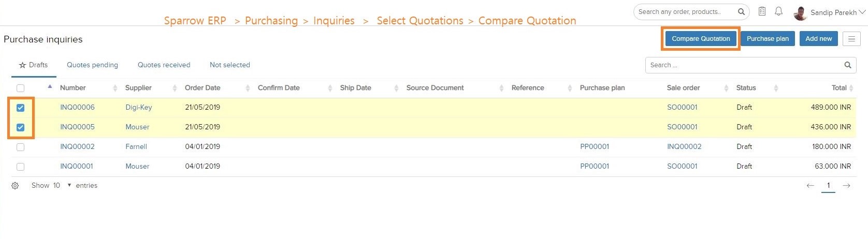The height and width of the screenshot is (239, 868).
Task: Sort the table by Supplier column
Action: click(138, 88)
